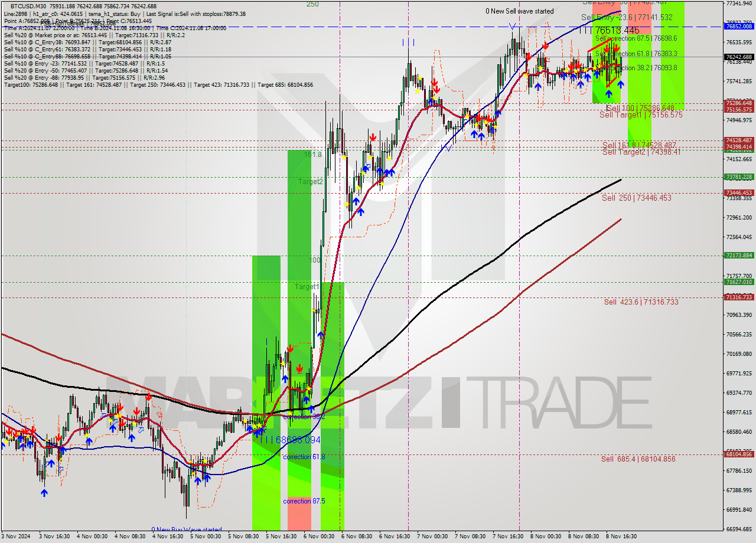The height and width of the screenshot is (543, 756).
Task: Click the '5 Nov 16:30' time label
Action: pyautogui.click(x=281, y=537)
